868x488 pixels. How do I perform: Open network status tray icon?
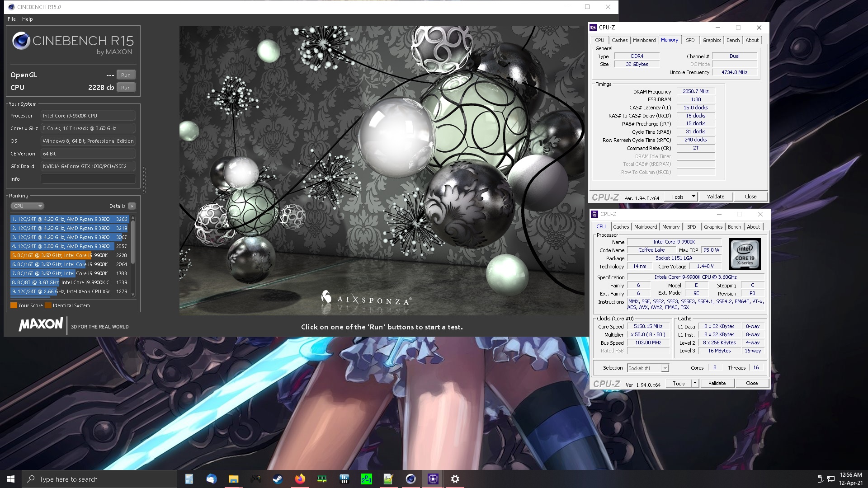click(831, 479)
